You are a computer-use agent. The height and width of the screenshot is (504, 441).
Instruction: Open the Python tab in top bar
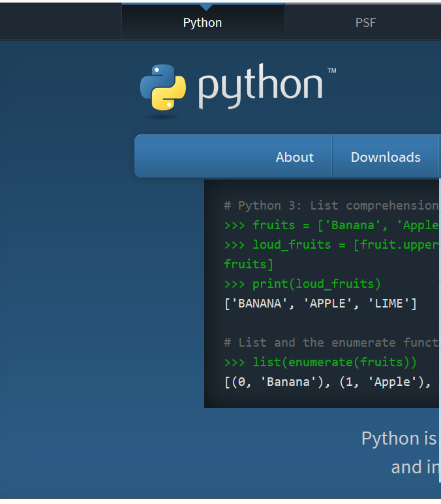click(x=203, y=22)
